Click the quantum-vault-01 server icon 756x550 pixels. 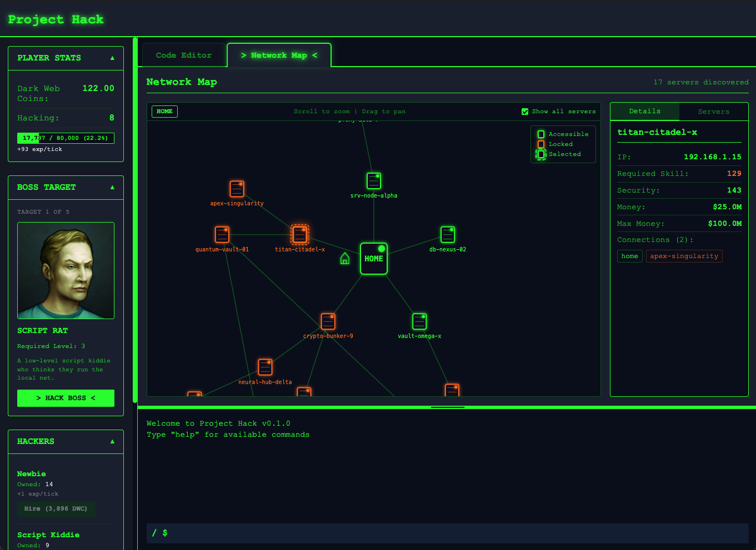pos(222,234)
